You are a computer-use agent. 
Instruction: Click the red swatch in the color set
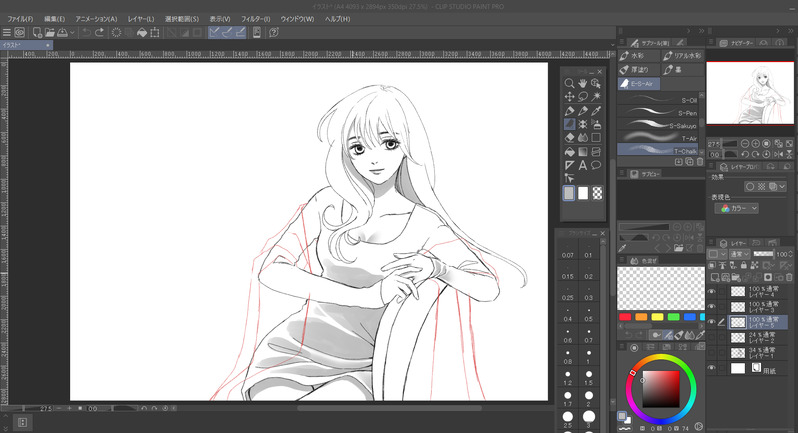[625, 317]
